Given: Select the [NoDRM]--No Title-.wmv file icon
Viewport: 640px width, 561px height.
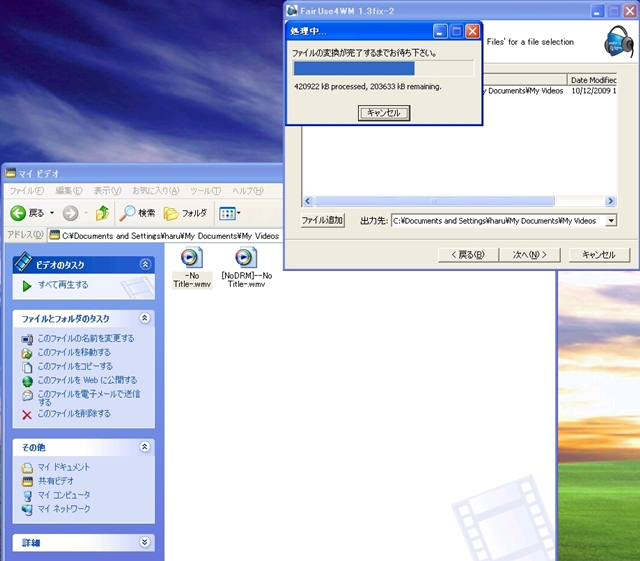Looking at the screenshot, I should pos(246,258).
